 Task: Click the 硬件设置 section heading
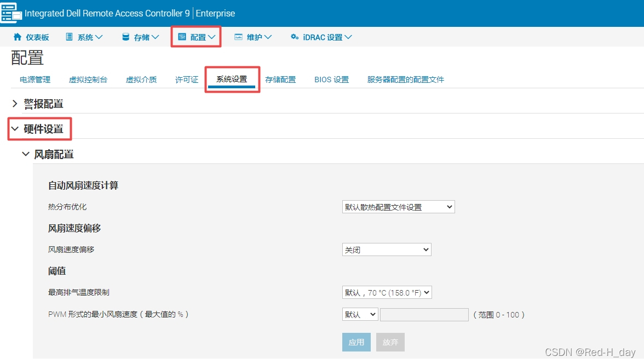44,129
